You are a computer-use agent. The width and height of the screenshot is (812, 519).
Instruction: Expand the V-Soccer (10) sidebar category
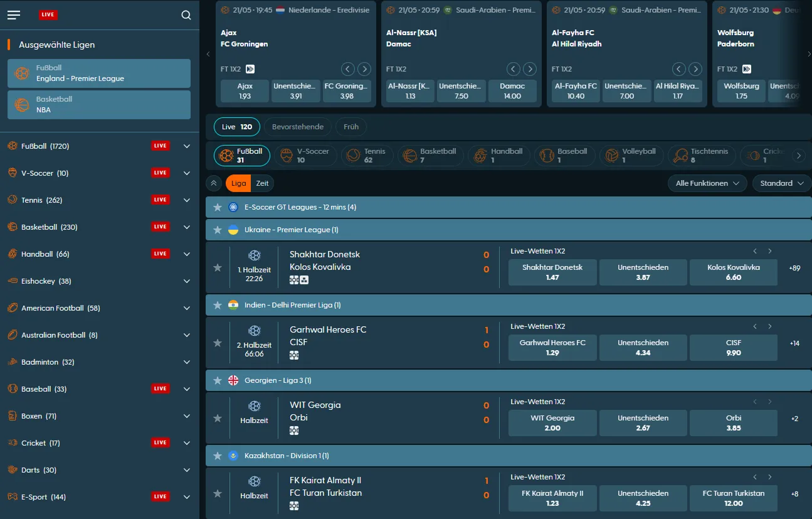tap(186, 173)
